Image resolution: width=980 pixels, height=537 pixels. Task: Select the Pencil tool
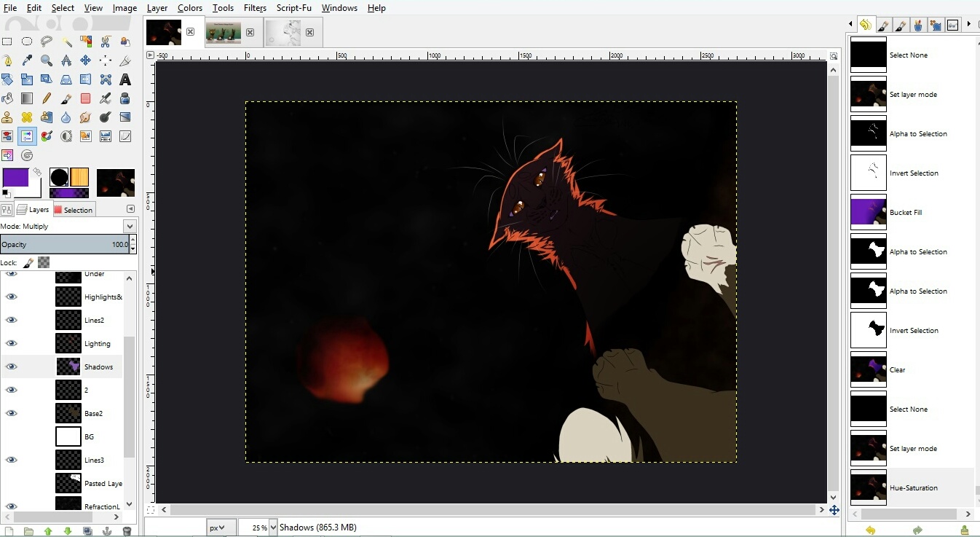coord(47,98)
